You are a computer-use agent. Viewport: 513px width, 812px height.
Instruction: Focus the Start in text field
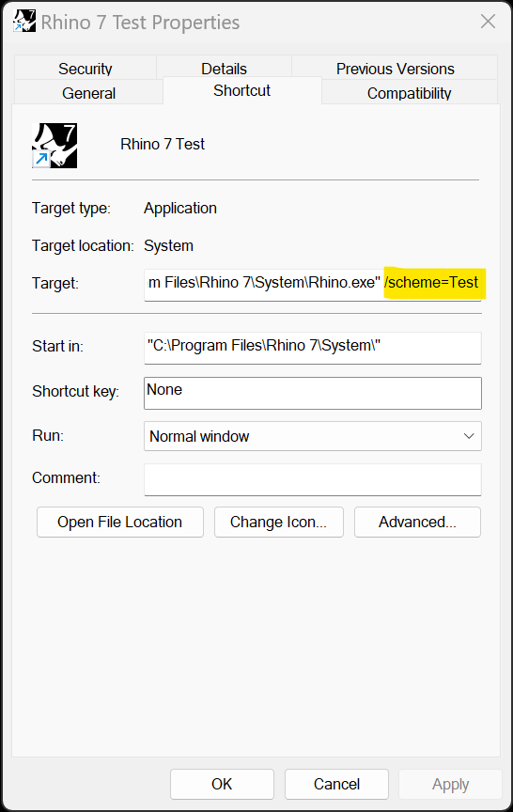pyautogui.click(x=313, y=348)
